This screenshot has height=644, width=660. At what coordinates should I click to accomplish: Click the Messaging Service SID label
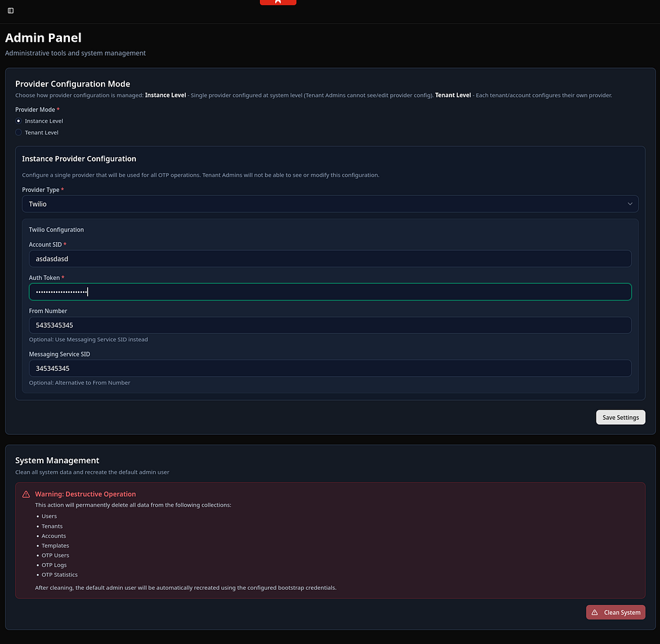click(59, 354)
